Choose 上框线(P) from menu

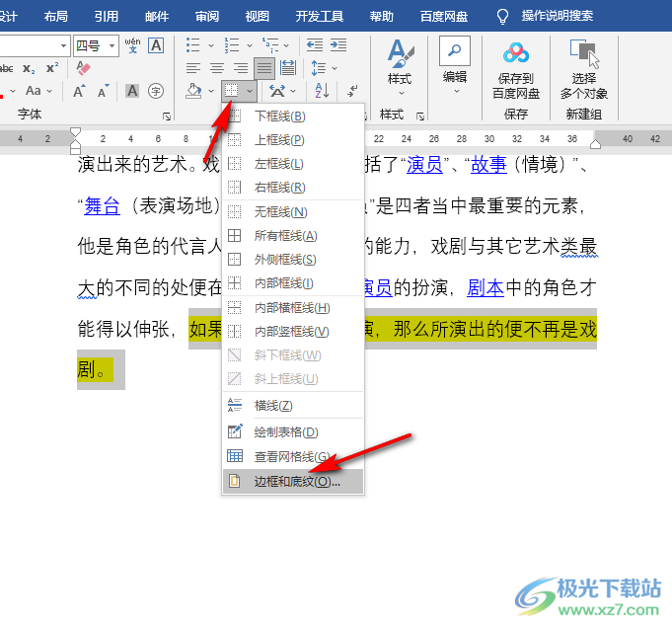(293, 140)
